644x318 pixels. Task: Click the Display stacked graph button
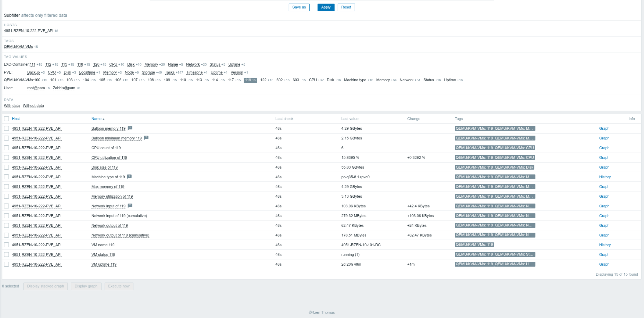[x=46, y=286]
